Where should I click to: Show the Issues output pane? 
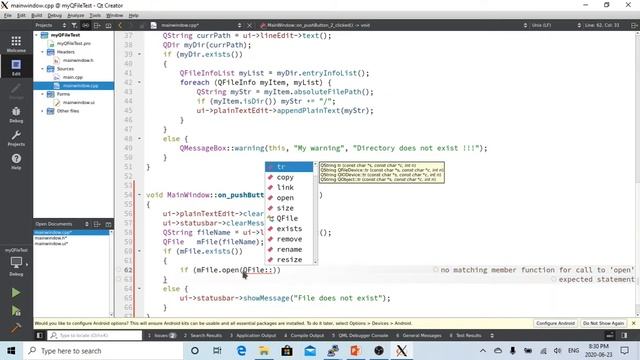point(162,336)
